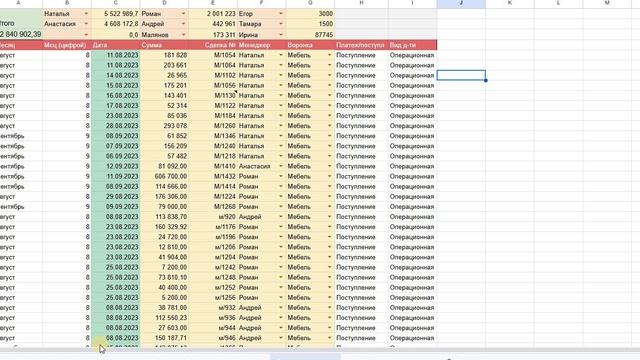Click the Сумма header cell
Viewport: 640px width, 360px height.
(x=164, y=45)
